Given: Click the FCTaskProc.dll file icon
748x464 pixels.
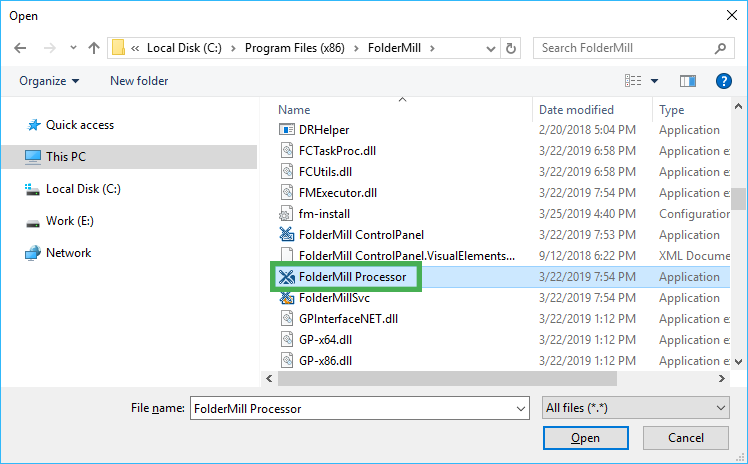Looking at the screenshot, I should [287, 151].
